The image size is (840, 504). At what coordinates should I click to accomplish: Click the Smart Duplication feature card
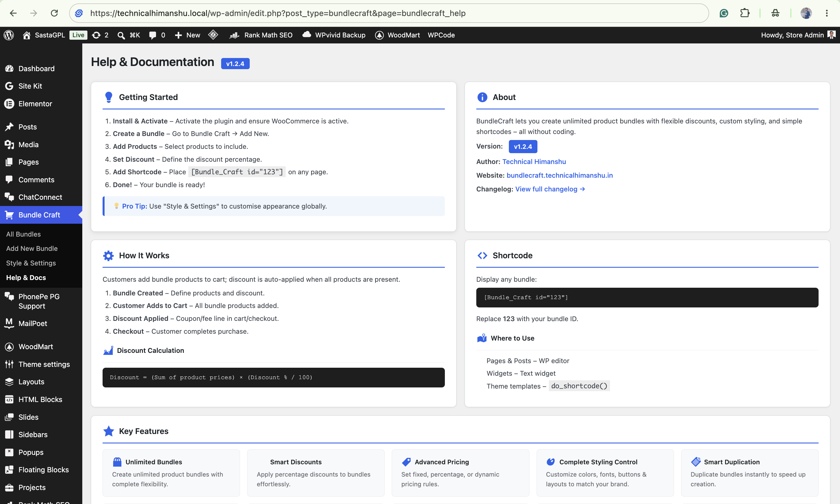(x=750, y=473)
